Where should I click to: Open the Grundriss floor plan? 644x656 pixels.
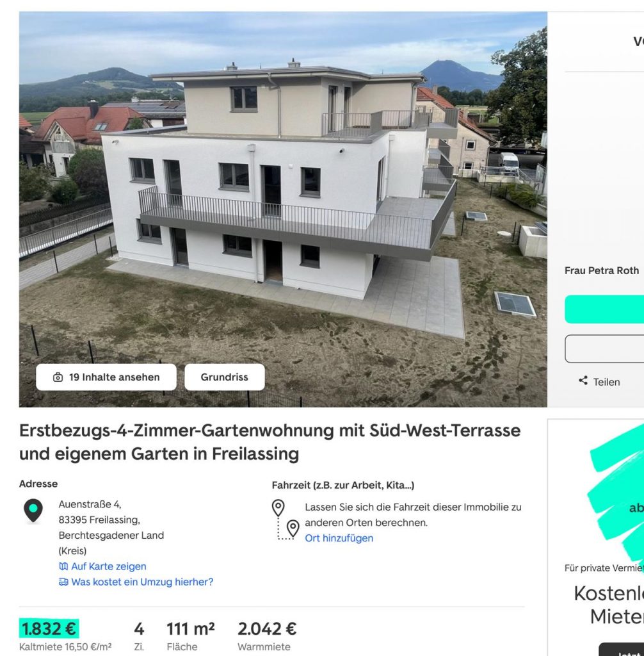(x=225, y=377)
